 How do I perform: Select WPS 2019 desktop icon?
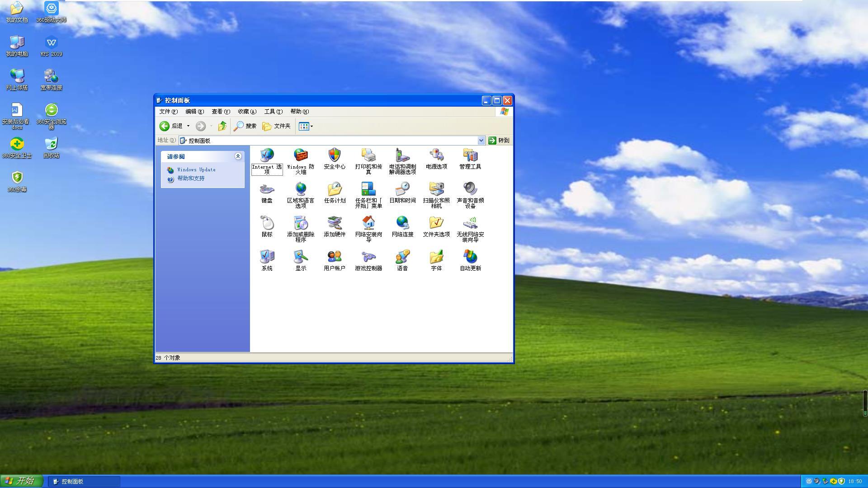pos(52,46)
